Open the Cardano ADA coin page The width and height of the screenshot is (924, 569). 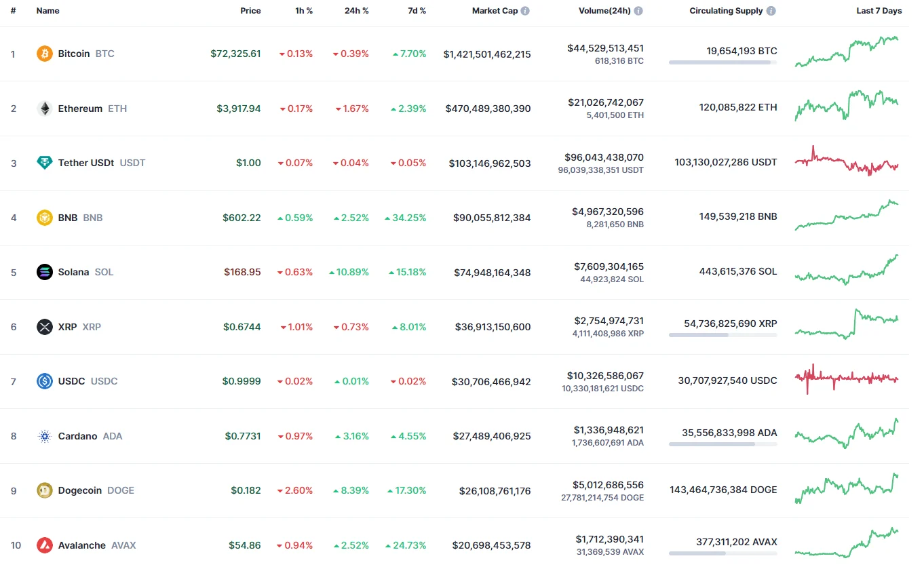78,436
